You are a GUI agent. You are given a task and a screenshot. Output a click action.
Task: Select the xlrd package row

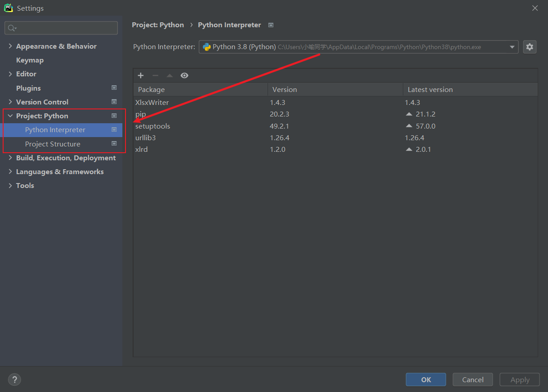click(x=335, y=149)
